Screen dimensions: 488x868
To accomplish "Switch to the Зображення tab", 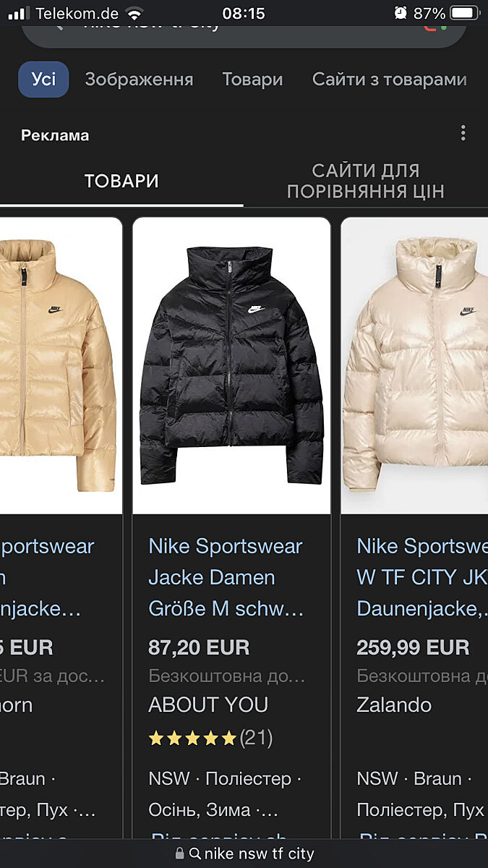I will tap(139, 80).
